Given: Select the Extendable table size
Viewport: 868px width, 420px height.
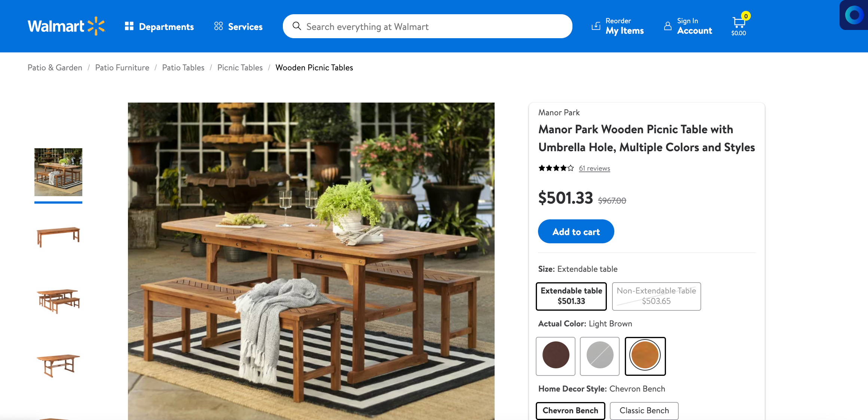Looking at the screenshot, I should pos(571,295).
